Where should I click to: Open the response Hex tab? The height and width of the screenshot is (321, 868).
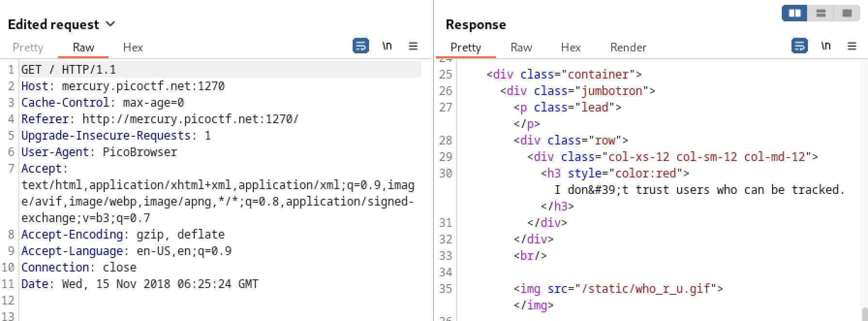pyautogui.click(x=571, y=48)
